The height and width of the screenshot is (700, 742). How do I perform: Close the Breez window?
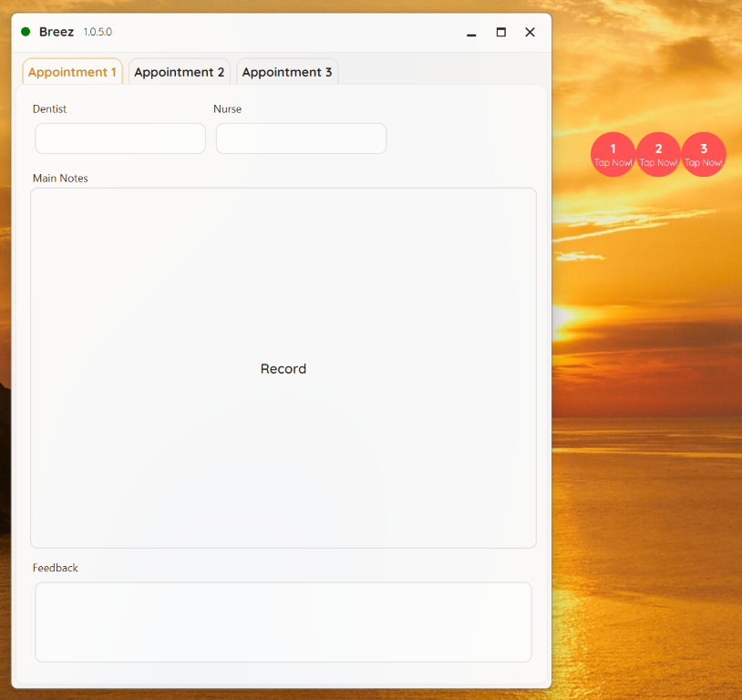pos(530,32)
